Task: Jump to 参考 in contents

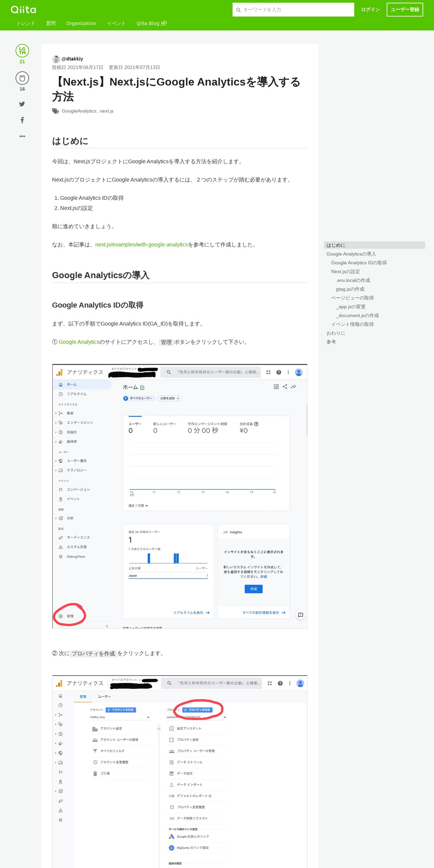Action: [x=331, y=342]
